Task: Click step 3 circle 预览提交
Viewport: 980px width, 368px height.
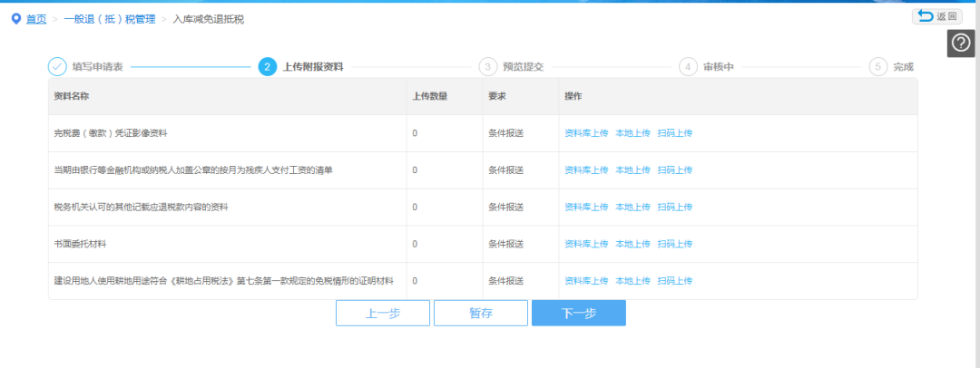Action: tap(487, 67)
